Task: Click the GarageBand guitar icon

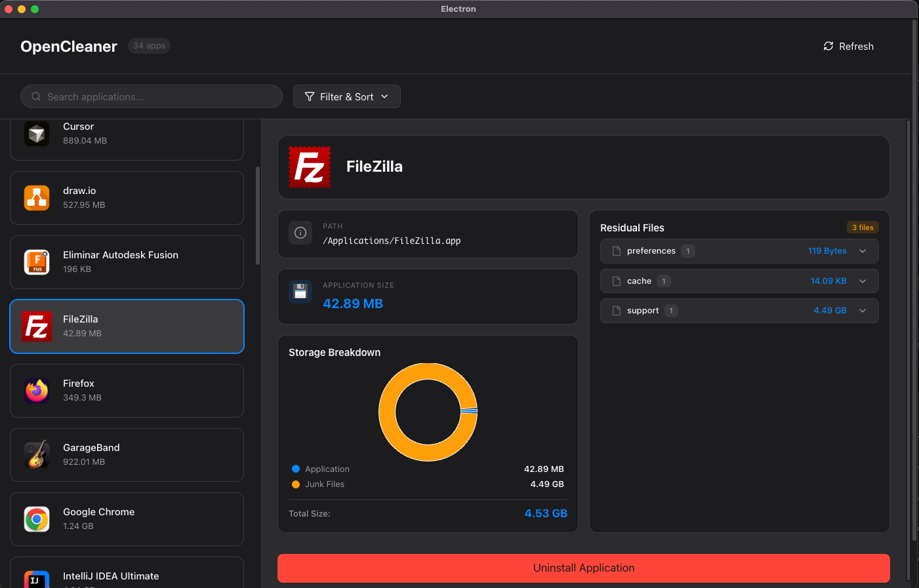Action: point(37,455)
